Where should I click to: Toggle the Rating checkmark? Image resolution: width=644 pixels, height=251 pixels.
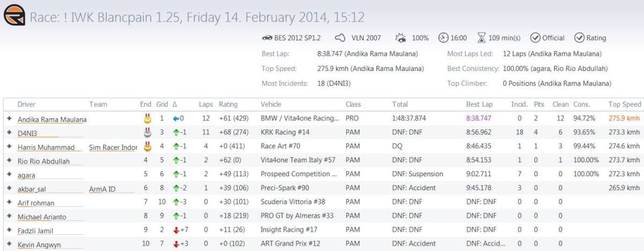[579, 38]
